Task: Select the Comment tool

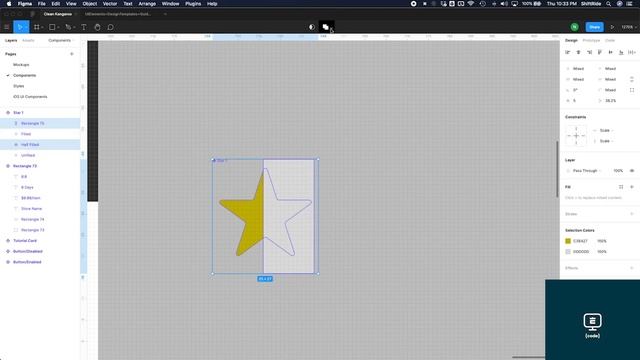Action: [110, 27]
